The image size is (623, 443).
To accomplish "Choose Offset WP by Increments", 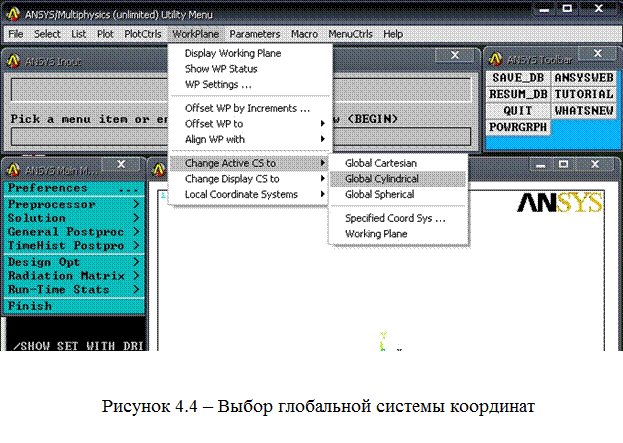I will click(x=250, y=108).
